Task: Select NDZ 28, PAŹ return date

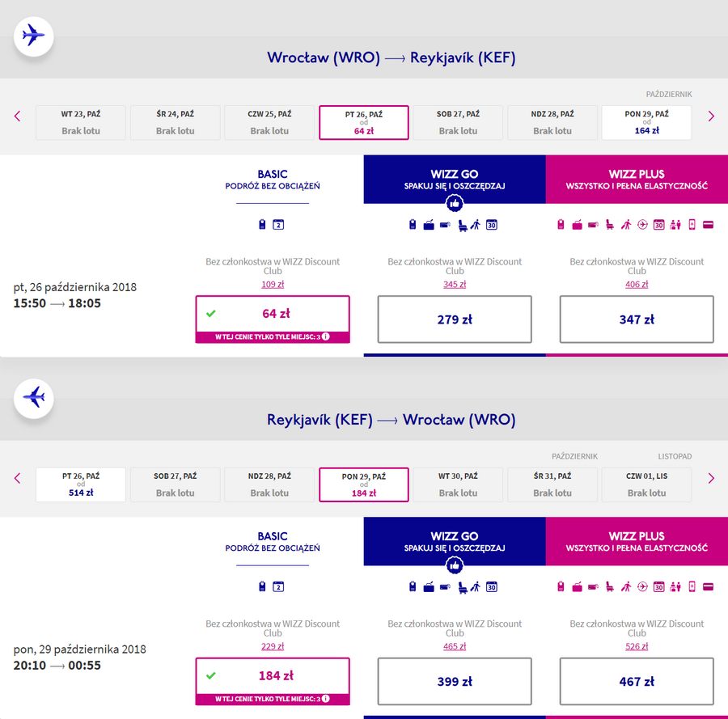Action: coord(269,484)
